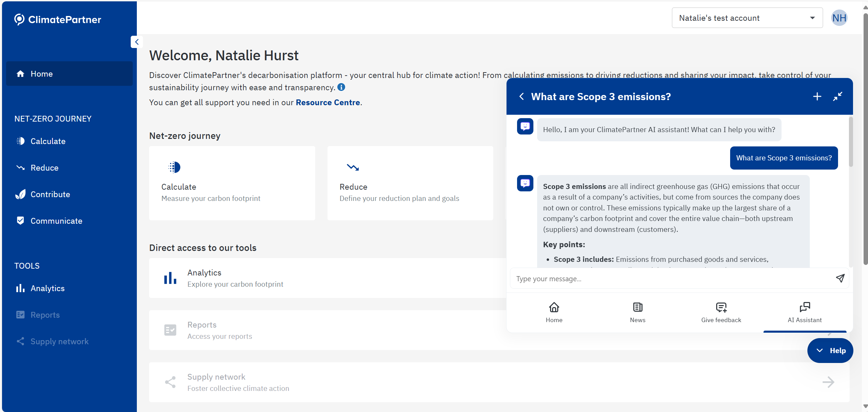Go back using chat header arrow
The image size is (868, 412).
[521, 97]
